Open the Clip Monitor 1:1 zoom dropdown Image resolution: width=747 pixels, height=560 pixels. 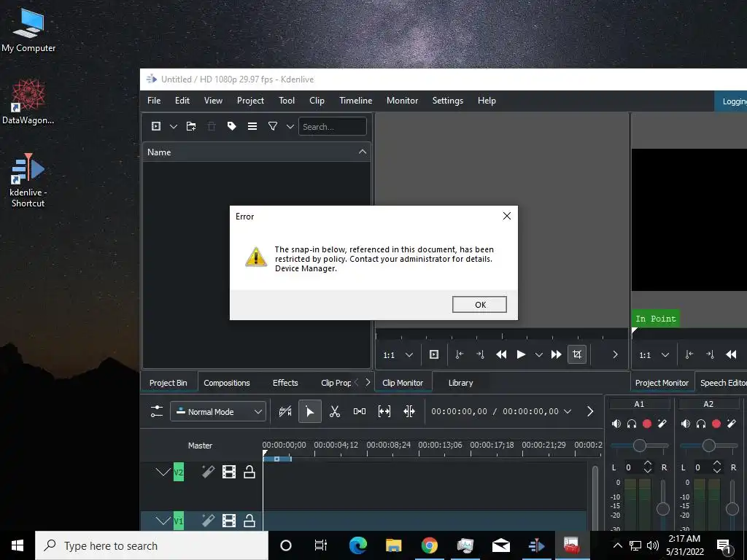pyautogui.click(x=398, y=355)
